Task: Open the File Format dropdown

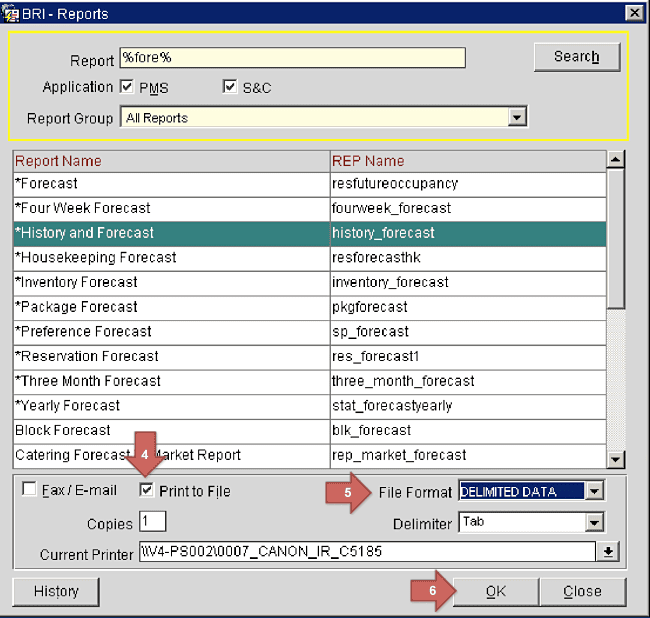Action: (x=595, y=491)
